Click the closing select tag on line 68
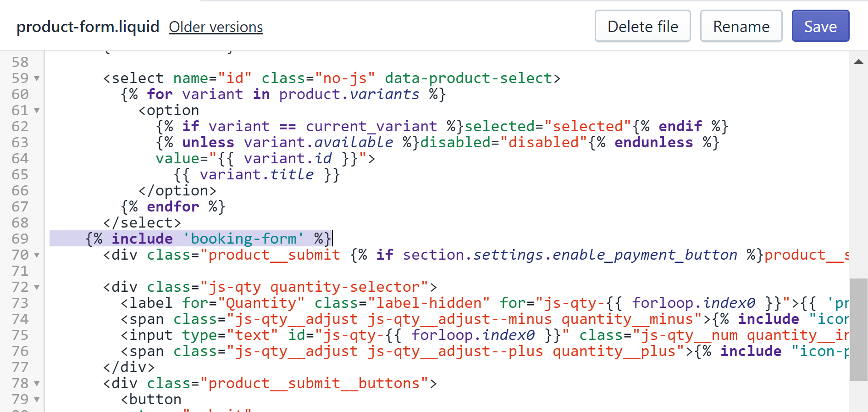The width and height of the screenshot is (868, 412). point(142,223)
